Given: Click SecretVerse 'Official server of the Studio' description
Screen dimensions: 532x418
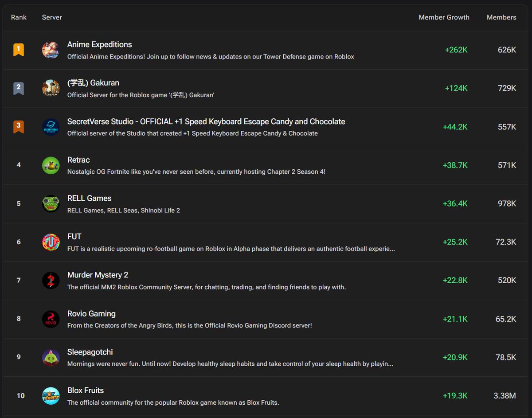Looking at the screenshot, I should [192, 133].
